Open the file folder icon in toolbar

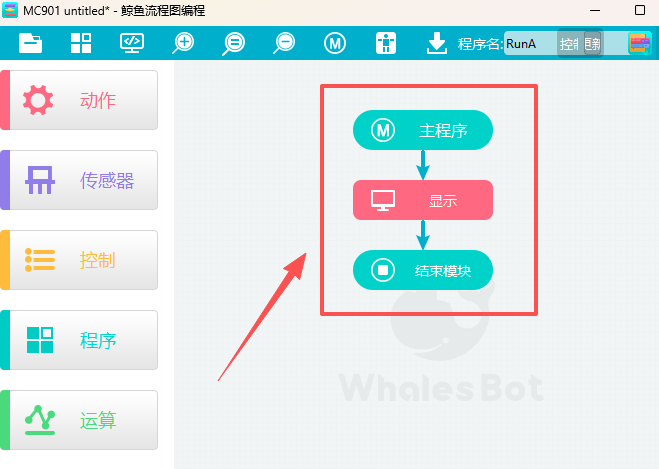31,43
